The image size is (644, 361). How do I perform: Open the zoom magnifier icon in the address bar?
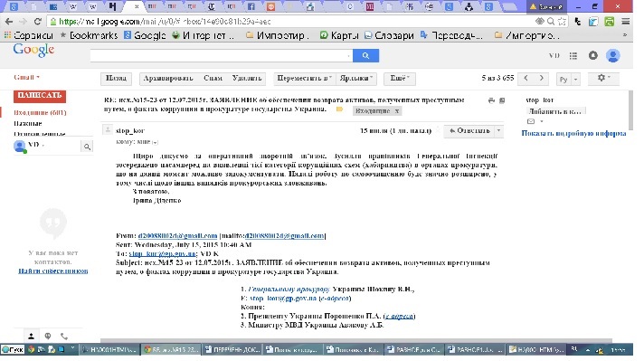coord(551,22)
